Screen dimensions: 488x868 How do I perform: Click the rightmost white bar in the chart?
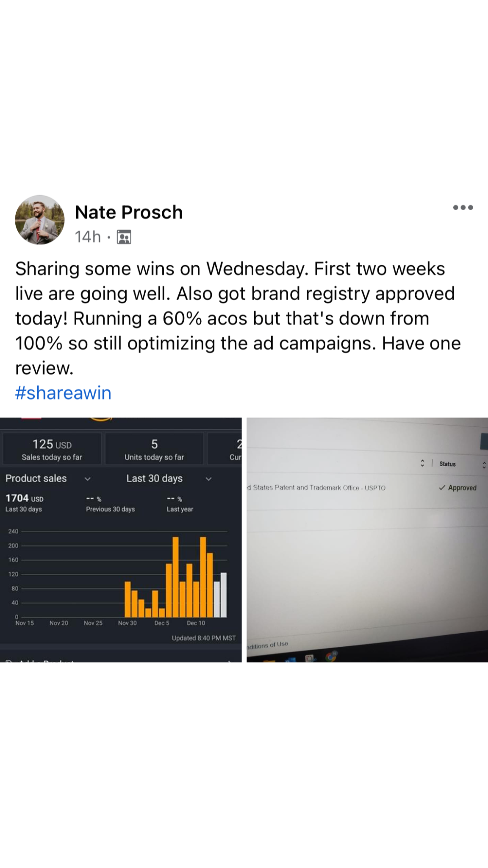point(224,595)
